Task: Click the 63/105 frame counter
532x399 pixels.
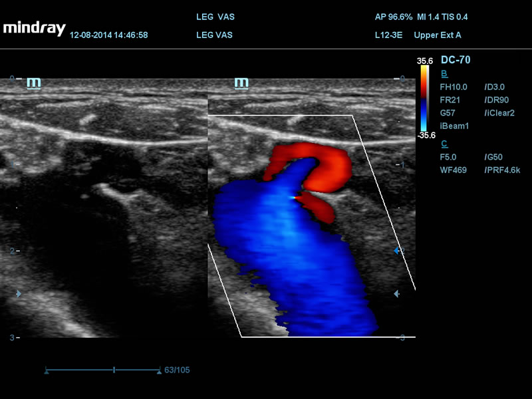Action: (177, 370)
